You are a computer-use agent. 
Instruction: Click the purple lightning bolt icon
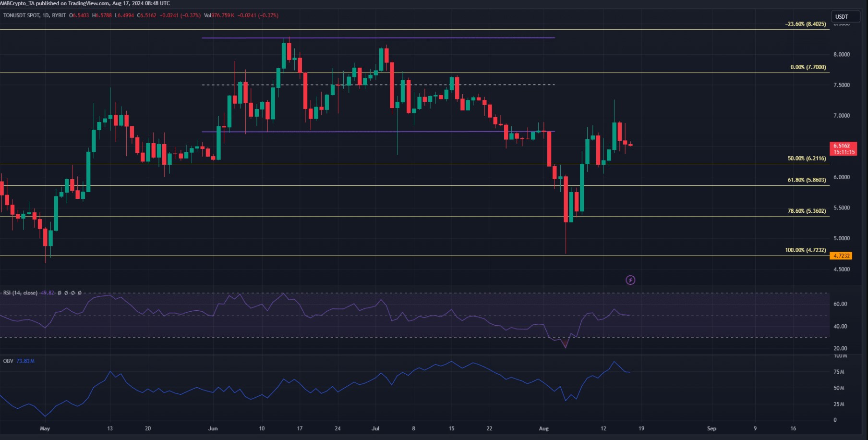[630, 280]
